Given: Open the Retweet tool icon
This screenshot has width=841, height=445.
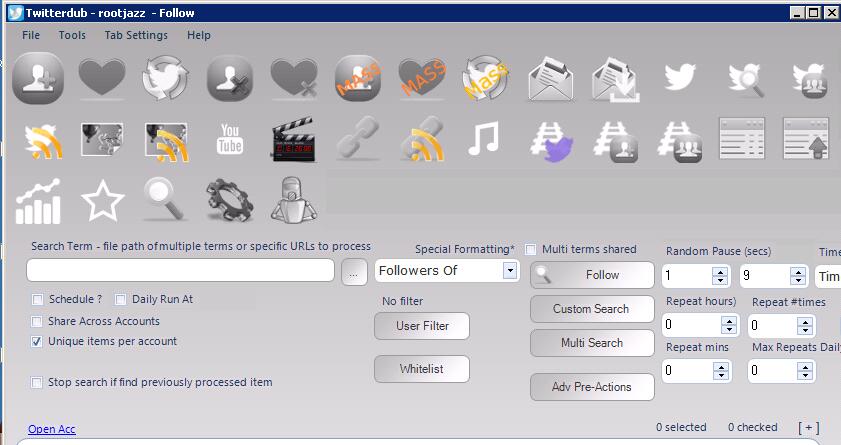Looking at the screenshot, I should tap(166, 79).
